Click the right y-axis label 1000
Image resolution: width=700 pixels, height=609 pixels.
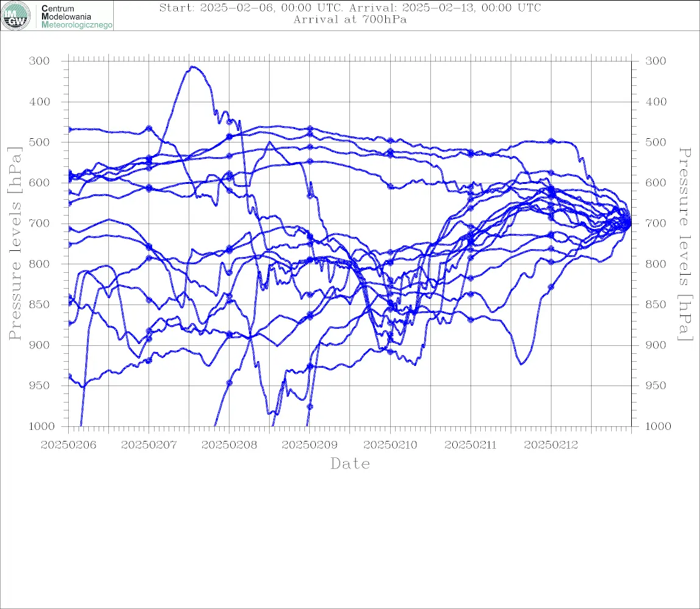pyautogui.click(x=658, y=426)
